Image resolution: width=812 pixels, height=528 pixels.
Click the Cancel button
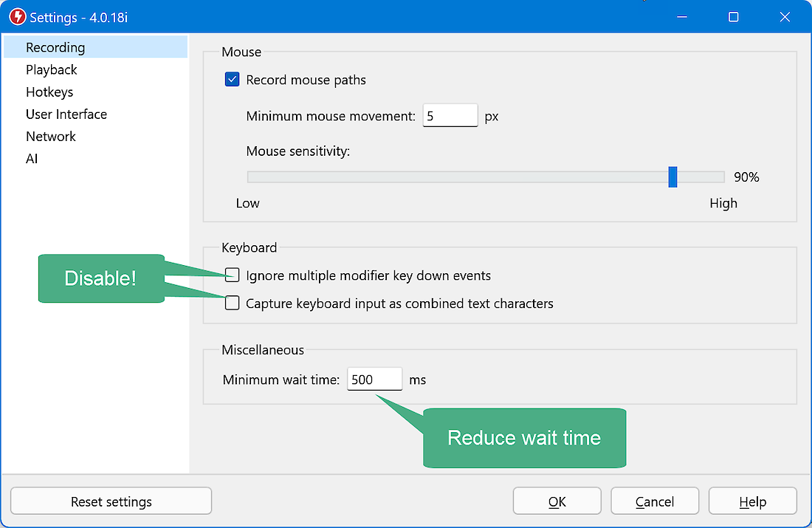pos(654,501)
